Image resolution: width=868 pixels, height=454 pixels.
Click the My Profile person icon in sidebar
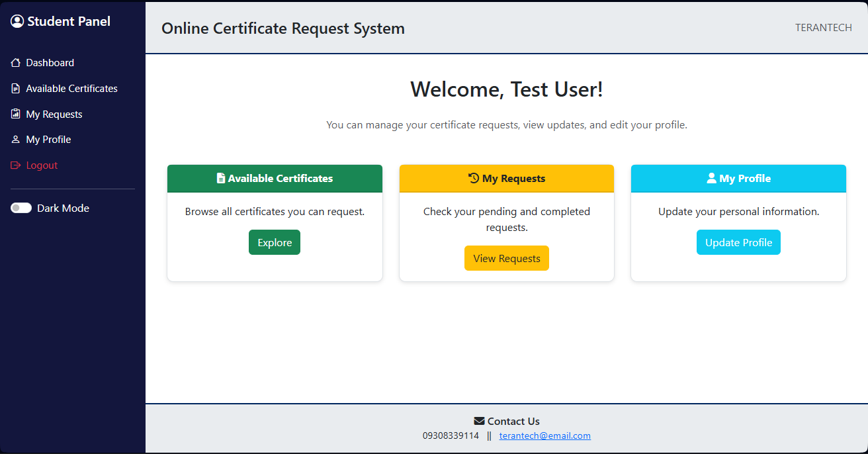click(x=16, y=139)
